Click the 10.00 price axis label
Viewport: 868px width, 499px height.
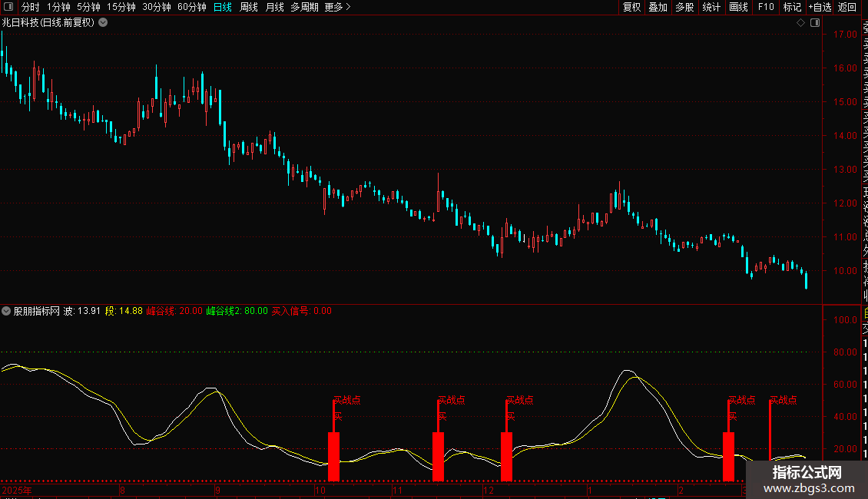(845, 270)
